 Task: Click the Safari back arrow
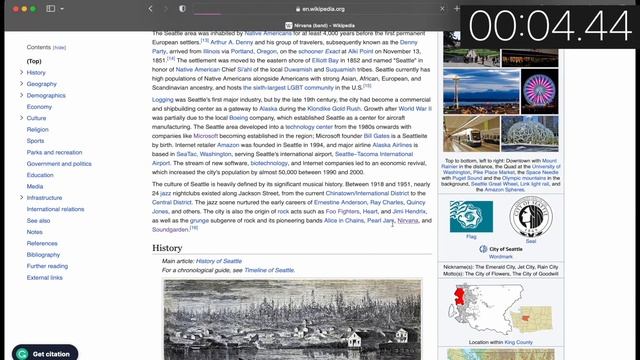[150, 9]
